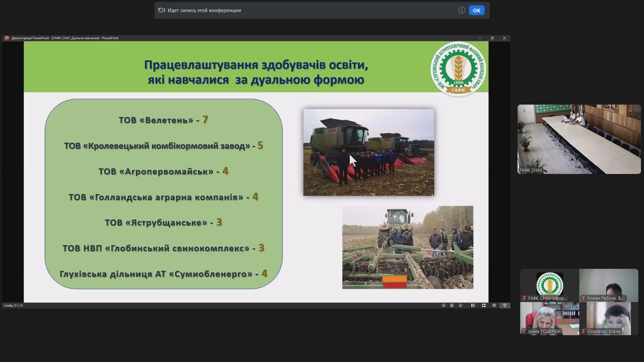Click the text ТОВ «Яструбщанське» - 3
The image size is (644, 362).
tap(163, 223)
